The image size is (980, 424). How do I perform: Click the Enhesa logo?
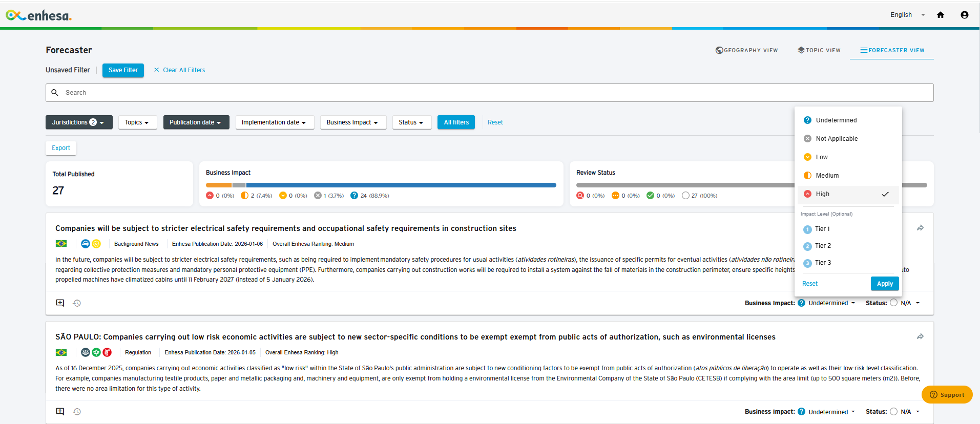pyautogui.click(x=38, y=15)
